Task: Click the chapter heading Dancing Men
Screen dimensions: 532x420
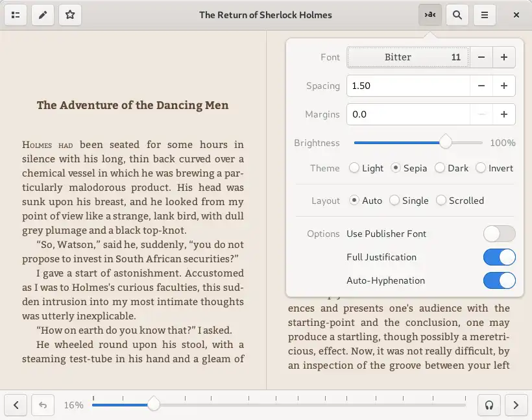Action: pos(132,105)
